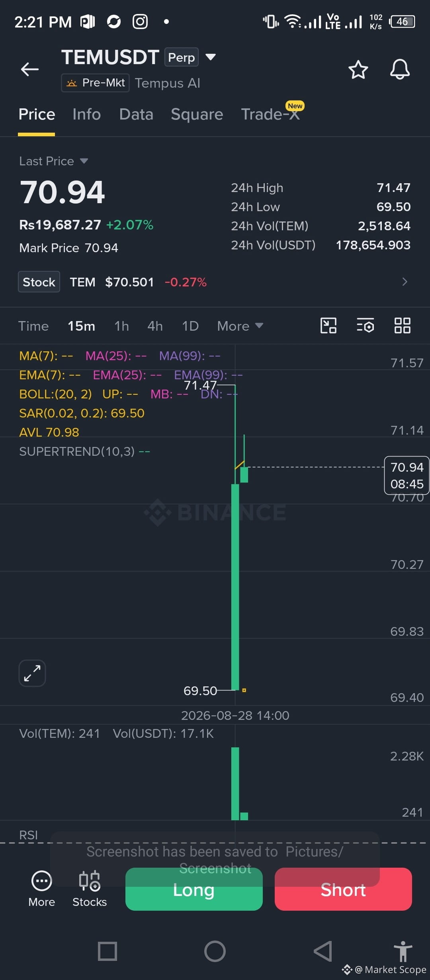The height and width of the screenshot is (980, 430).
Task: Select the 1D chart interval
Action: point(190,326)
